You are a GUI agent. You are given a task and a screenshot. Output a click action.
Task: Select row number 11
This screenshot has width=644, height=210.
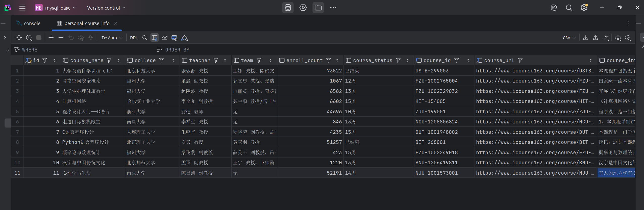(x=17, y=173)
